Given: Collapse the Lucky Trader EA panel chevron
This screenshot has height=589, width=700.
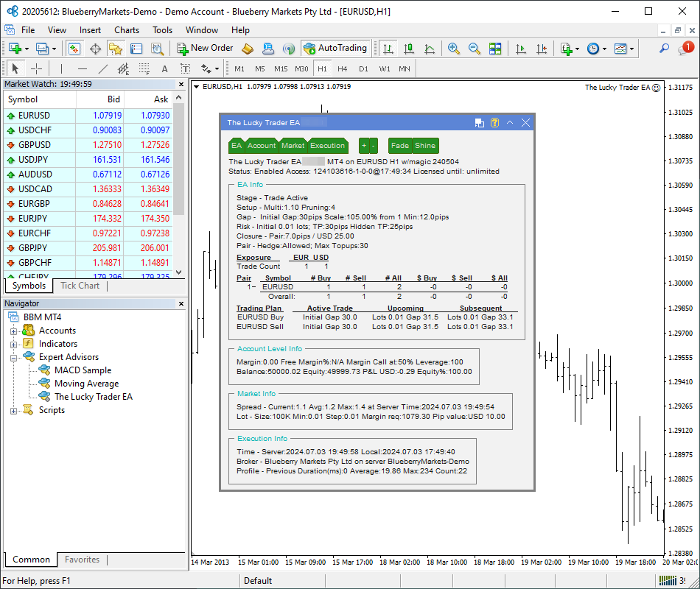Looking at the screenshot, I should coord(510,123).
